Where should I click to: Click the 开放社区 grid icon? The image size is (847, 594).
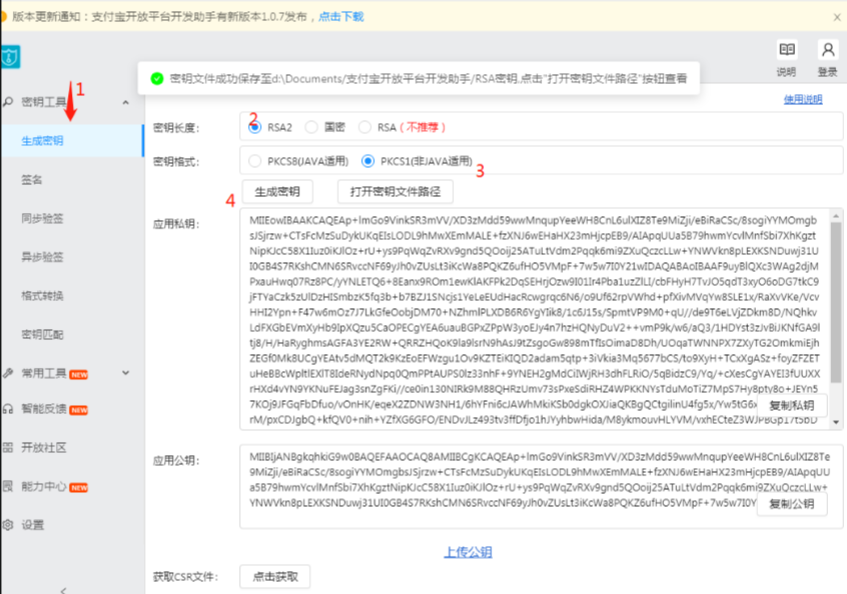pyautogui.click(x=8, y=448)
